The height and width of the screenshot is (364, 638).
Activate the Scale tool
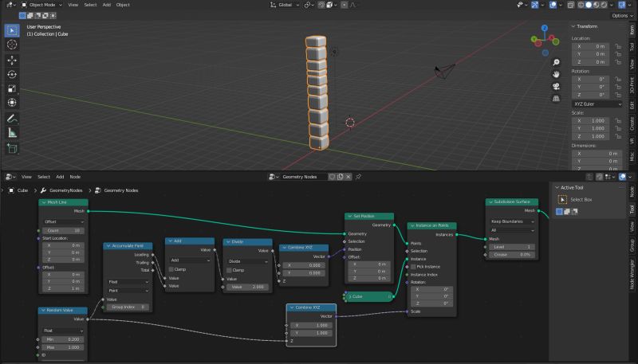(12, 88)
